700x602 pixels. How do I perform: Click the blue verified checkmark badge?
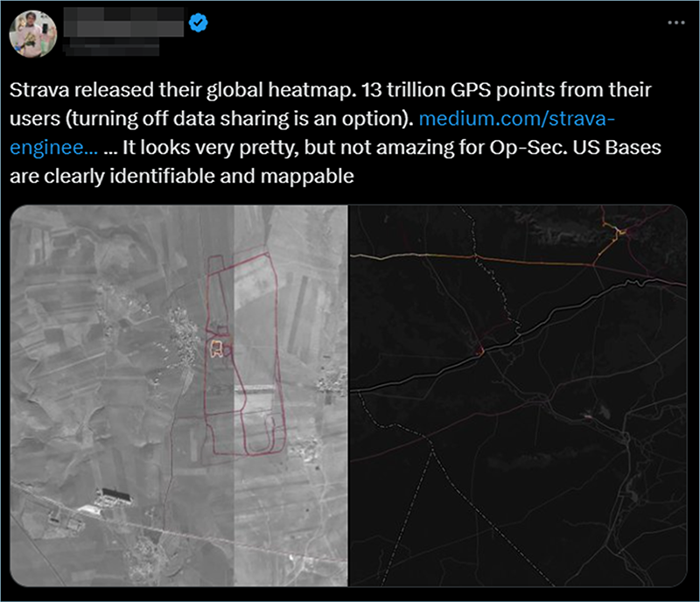pos(199,23)
